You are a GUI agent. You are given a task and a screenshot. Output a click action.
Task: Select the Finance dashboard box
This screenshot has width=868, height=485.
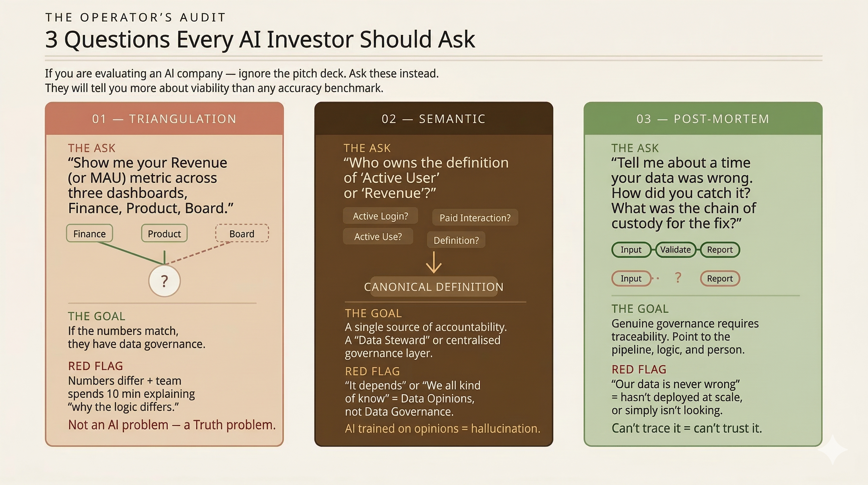90,233
